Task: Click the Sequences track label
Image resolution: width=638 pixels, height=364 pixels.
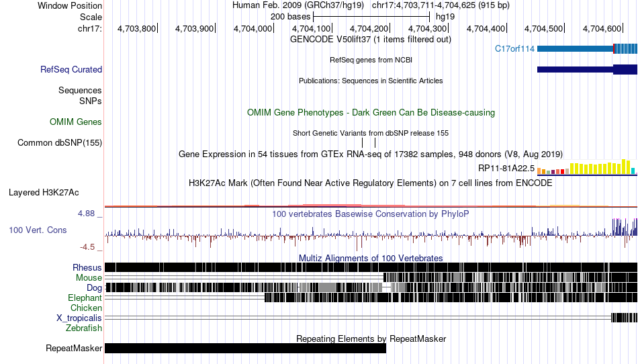Action: (80, 90)
